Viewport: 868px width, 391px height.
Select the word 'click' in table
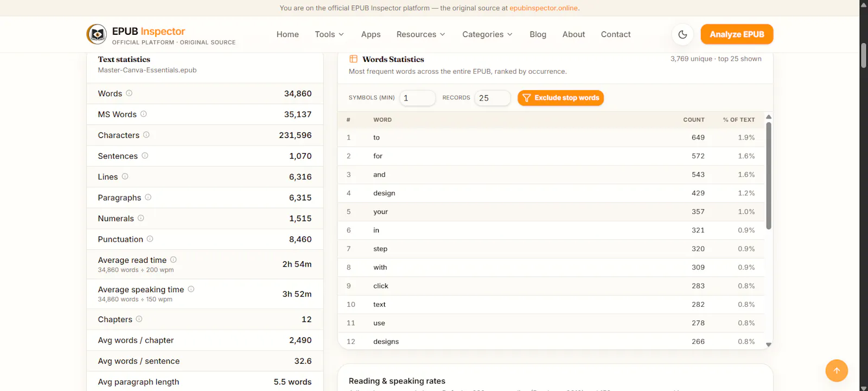(381, 286)
